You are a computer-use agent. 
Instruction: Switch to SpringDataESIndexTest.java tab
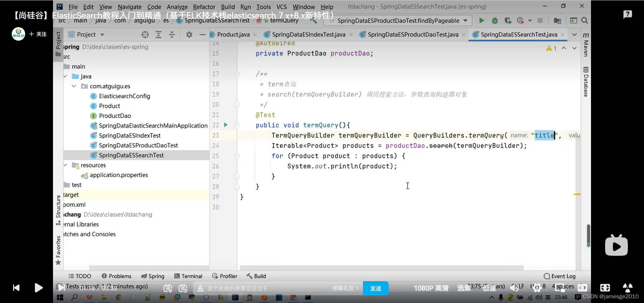pyautogui.click(x=308, y=35)
